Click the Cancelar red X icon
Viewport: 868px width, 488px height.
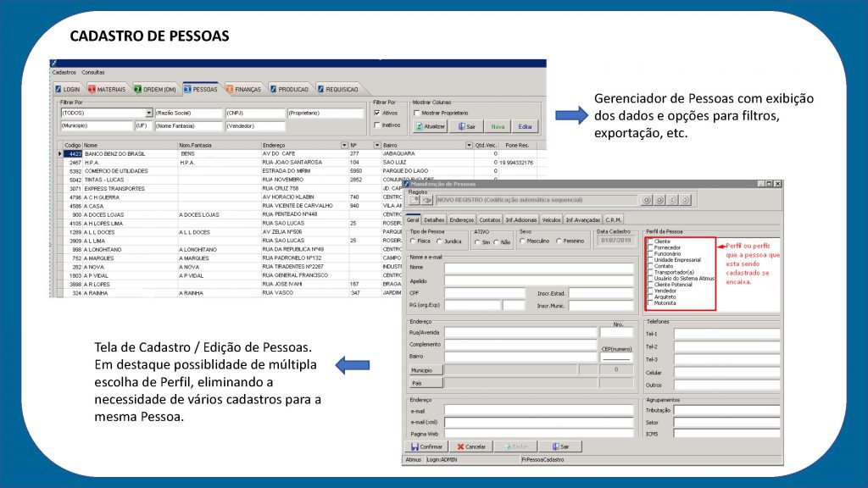pyautogui.click(x=460, y=446)
